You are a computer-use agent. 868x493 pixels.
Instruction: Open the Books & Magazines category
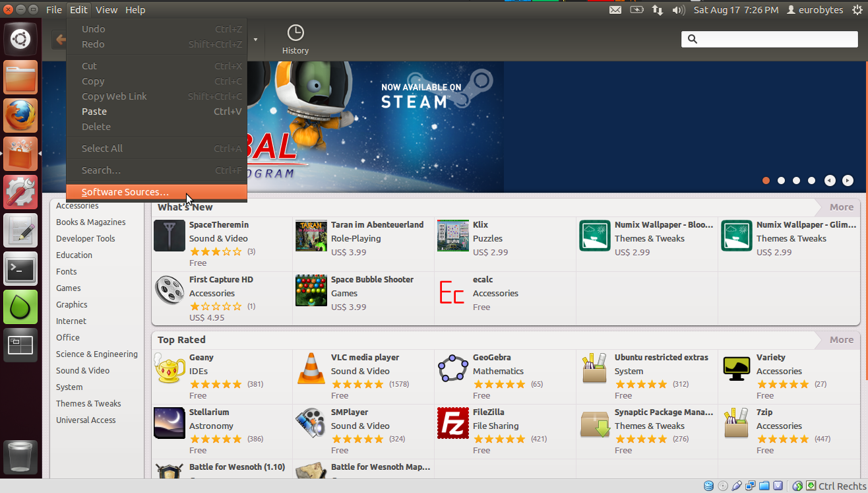tap(91, 222)
